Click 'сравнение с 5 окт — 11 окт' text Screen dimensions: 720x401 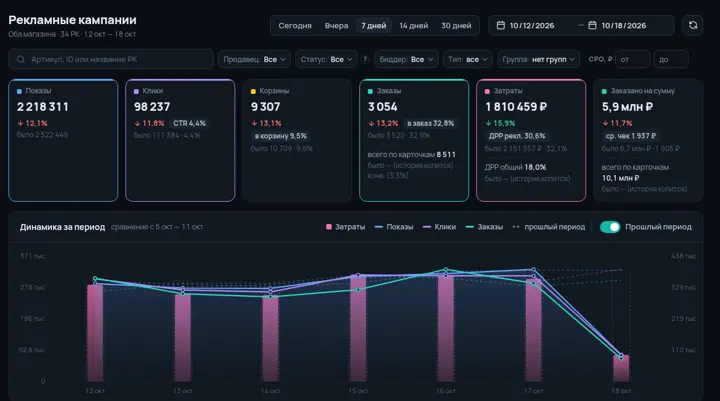click(157, 227)
